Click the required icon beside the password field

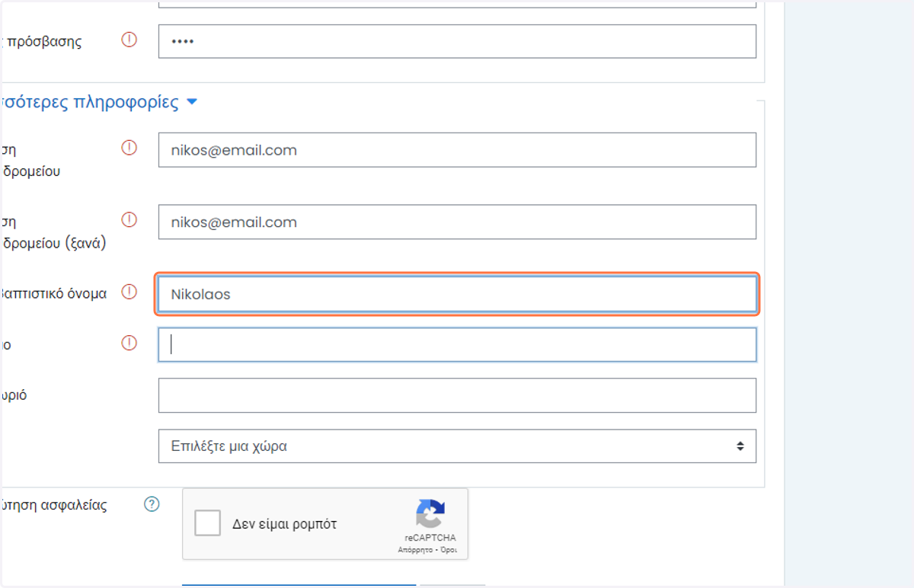click(129, 40)
